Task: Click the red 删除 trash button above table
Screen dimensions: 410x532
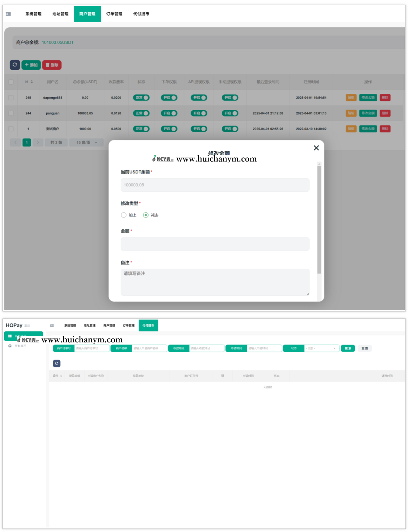Action: pos(52,65)
